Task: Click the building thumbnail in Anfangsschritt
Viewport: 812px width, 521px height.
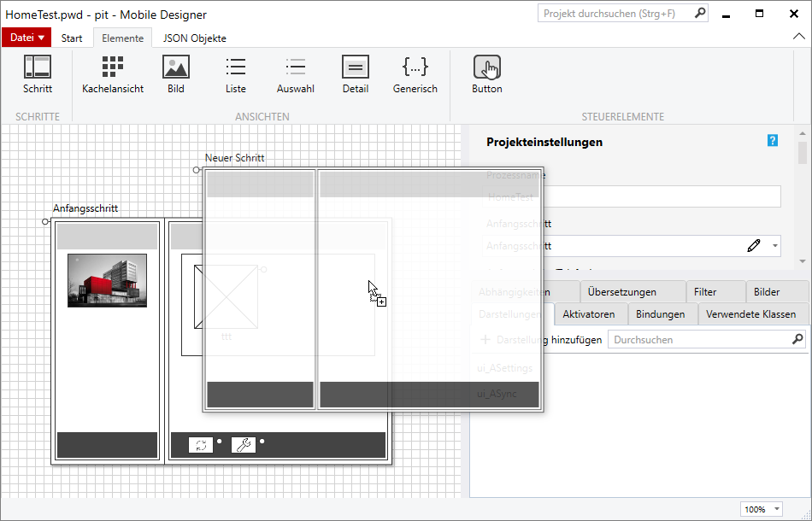Action: [x=107, y=280]
